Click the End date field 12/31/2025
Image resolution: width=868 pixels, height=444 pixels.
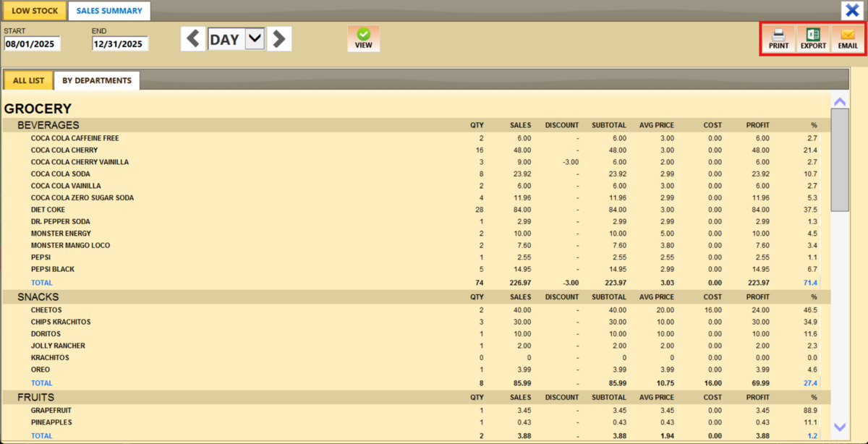click(x=120, y=44)
